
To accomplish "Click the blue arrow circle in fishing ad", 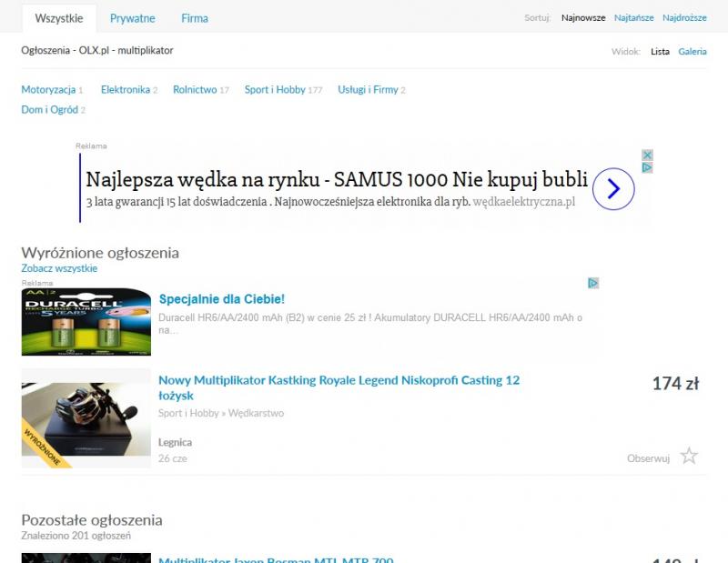I will [x=612, y=189].
